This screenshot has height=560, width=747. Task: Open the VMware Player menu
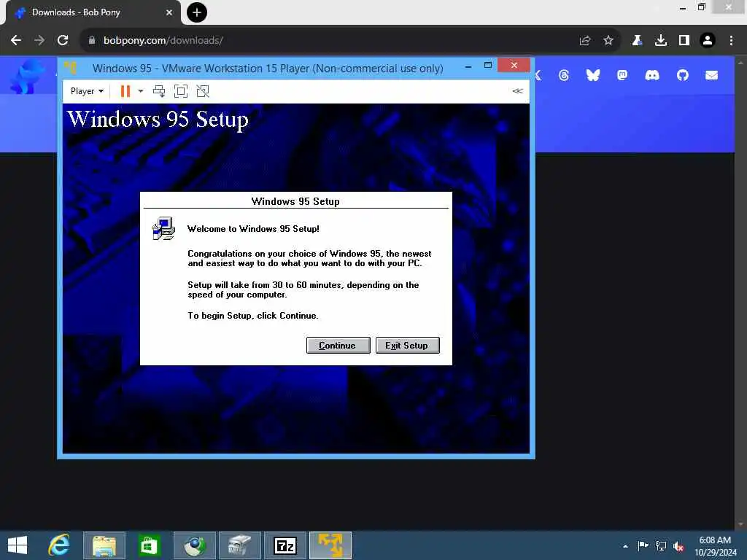click(87, 91)
